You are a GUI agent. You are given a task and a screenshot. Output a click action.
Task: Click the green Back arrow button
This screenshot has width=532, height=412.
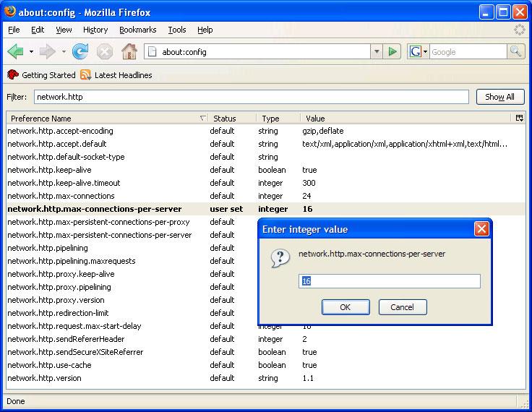click(16, 51)
